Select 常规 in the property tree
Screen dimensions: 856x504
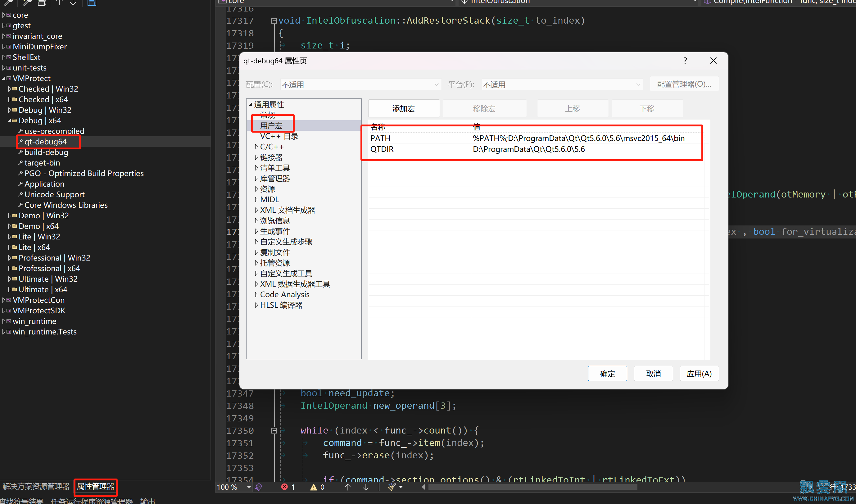pyautogui.click(x=268, y=115)
